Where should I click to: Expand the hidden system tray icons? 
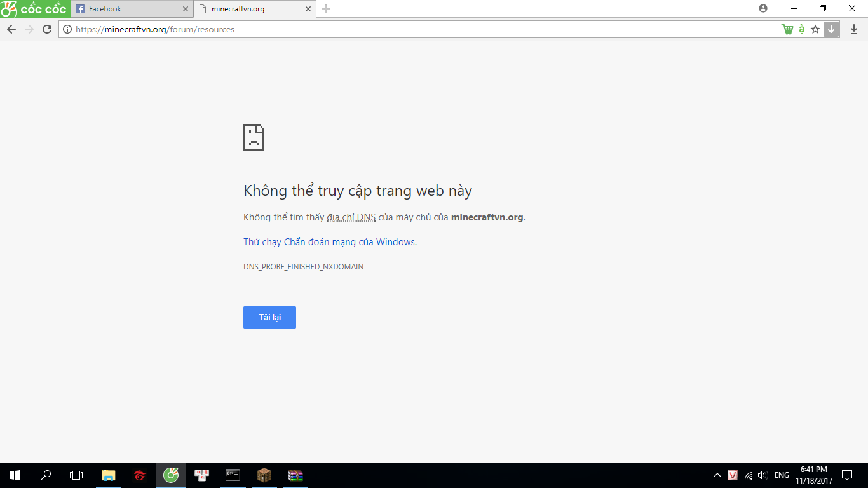[717, 475]
